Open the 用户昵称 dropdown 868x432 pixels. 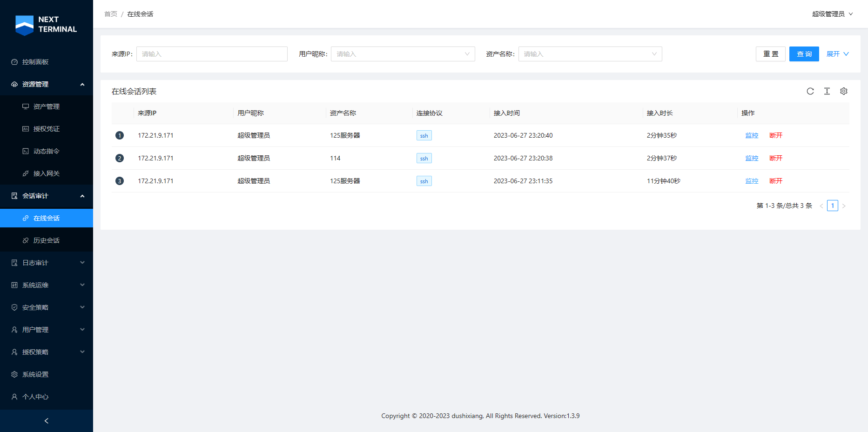click(x=403, y=54)
